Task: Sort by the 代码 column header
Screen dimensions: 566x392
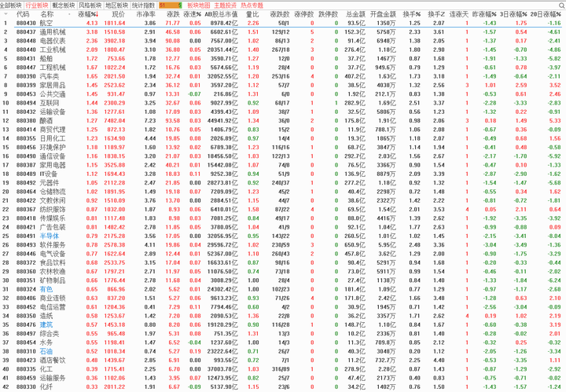Action: [x=23, y=14]
